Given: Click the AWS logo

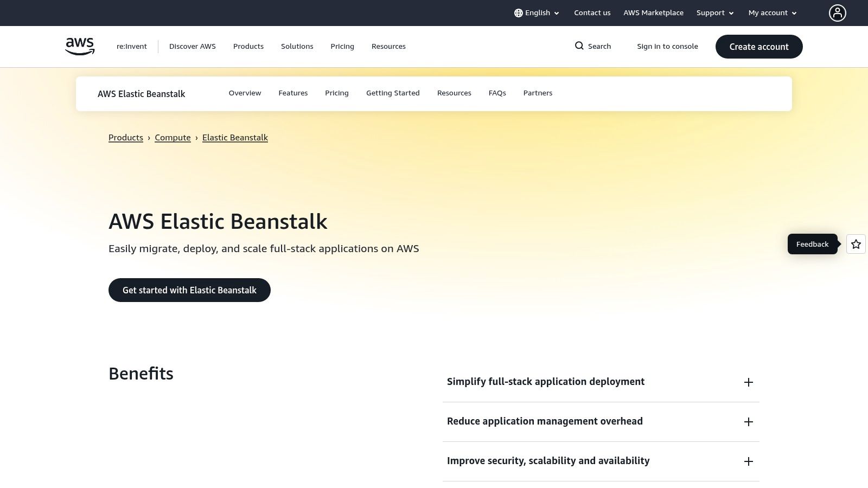Looking at the screenshot, I should click(80, 46).
